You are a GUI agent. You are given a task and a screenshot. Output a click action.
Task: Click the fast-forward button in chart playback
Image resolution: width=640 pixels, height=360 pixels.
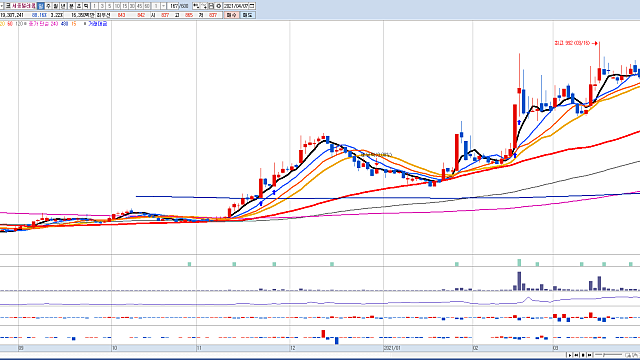click(x=589, y=355)
